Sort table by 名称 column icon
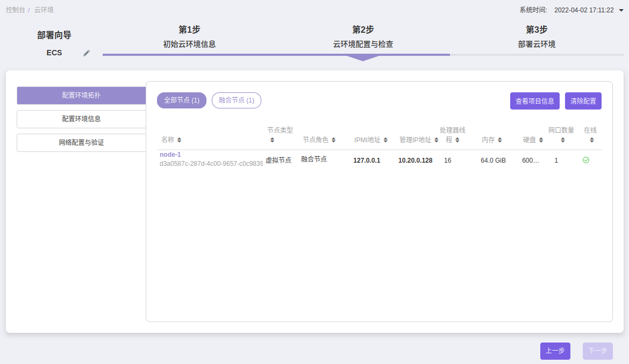The image size is (629, 364). coord(179,140)
